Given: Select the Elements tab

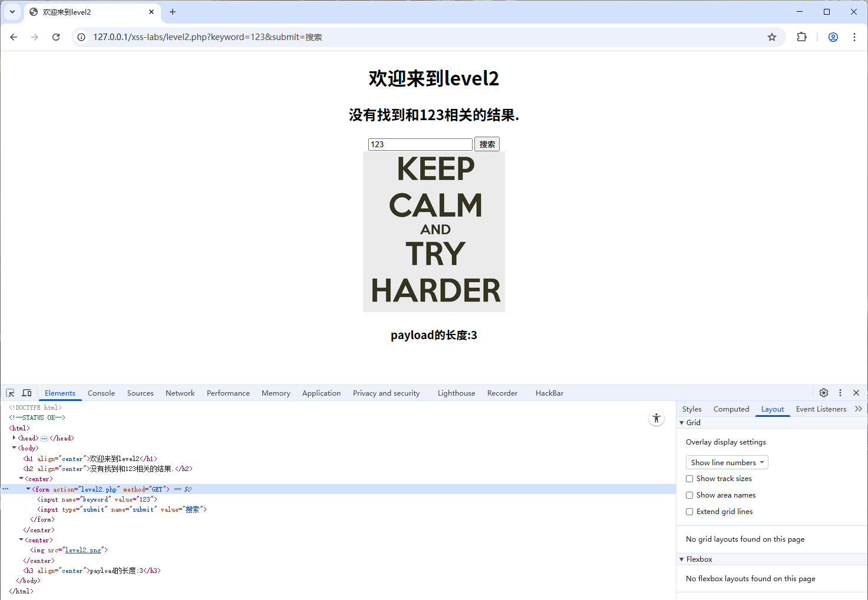Looking at the screenshot, I should [60, 393].
